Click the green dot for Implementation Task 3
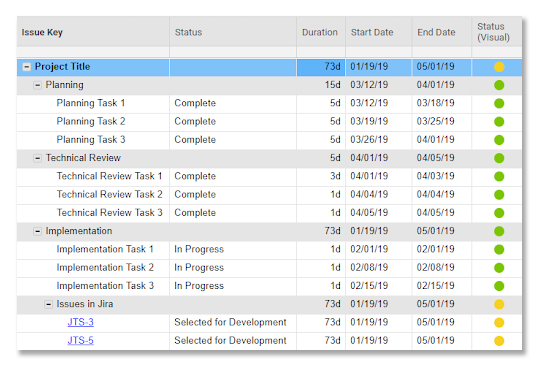The width and height of the screenshot is (540, 367). click(x=499, y=286)
